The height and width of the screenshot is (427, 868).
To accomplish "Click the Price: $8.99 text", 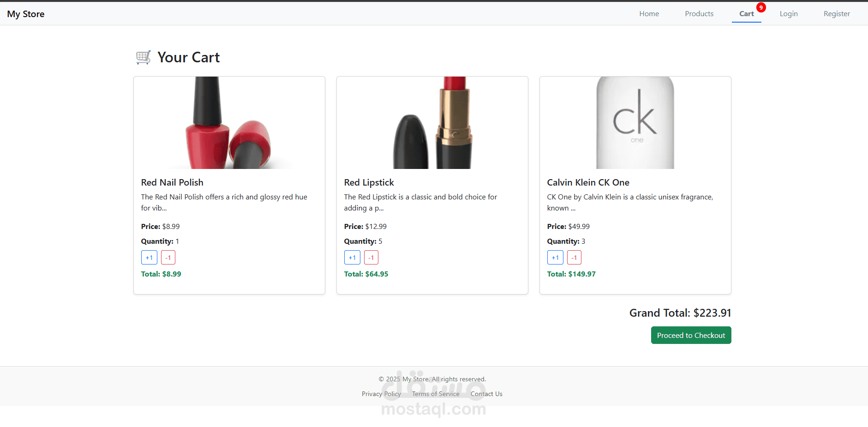I will point(161,226).
